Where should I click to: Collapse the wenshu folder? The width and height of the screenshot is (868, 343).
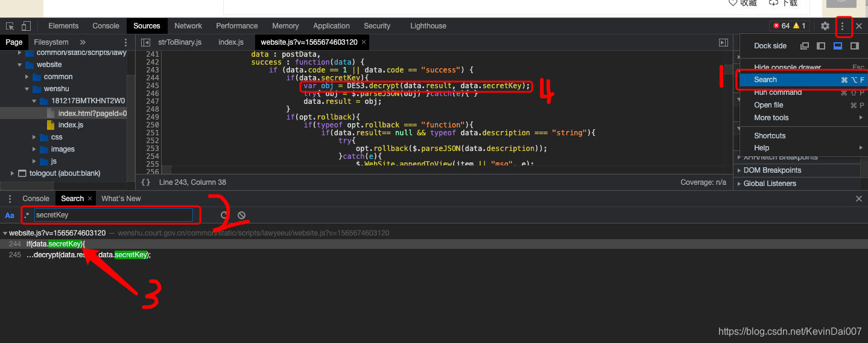pos(27,89)
